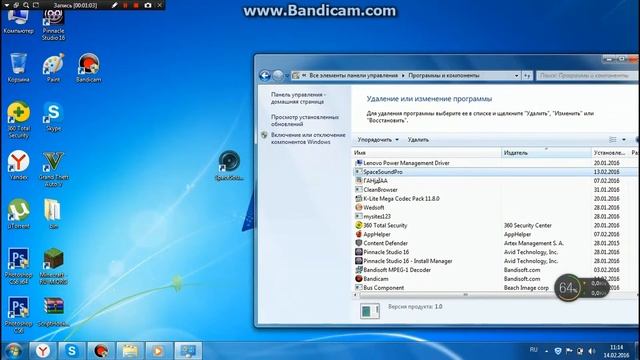Select Pinnacle Studio 16 - Install Manager row
The width and height of the screenshot is (640, 360).
pos(496,261)
